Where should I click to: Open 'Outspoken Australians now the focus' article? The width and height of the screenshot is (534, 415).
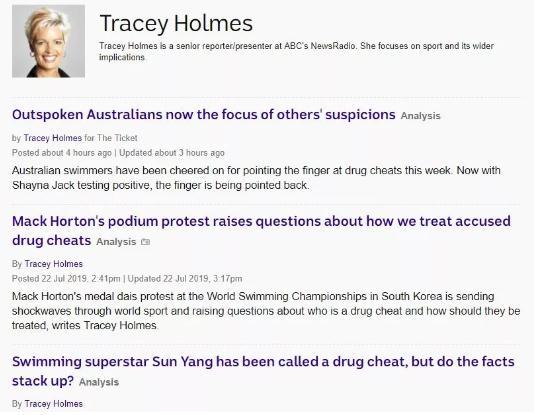coord(204,114)
